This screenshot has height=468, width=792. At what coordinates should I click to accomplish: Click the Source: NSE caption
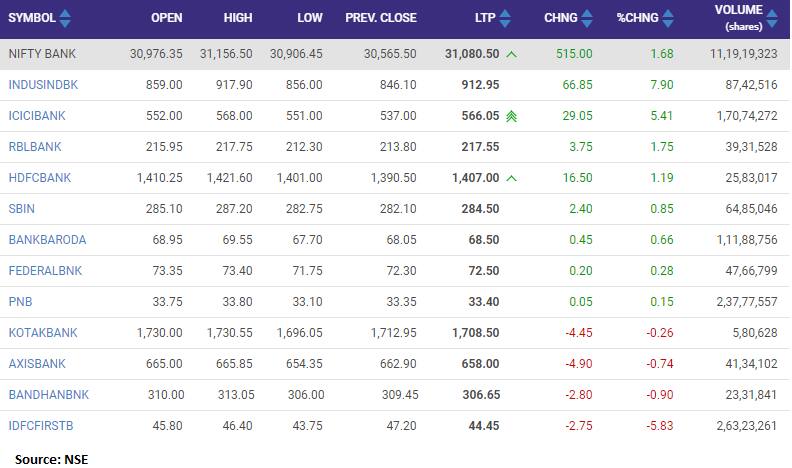pyautogui.click(x=52, y=459)
